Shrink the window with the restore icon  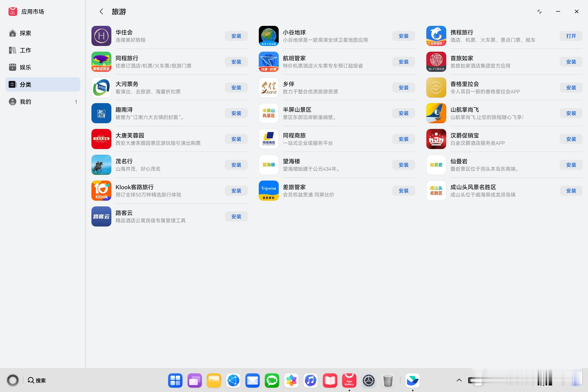539,11
